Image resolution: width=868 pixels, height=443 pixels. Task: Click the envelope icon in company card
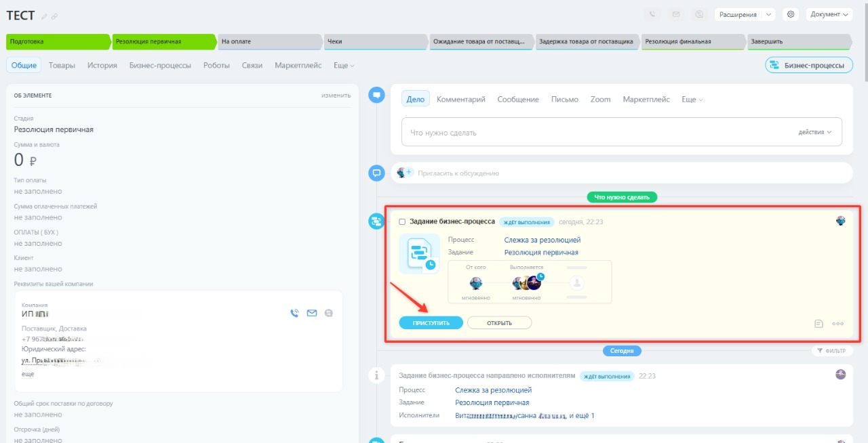(x=312, y=313)
